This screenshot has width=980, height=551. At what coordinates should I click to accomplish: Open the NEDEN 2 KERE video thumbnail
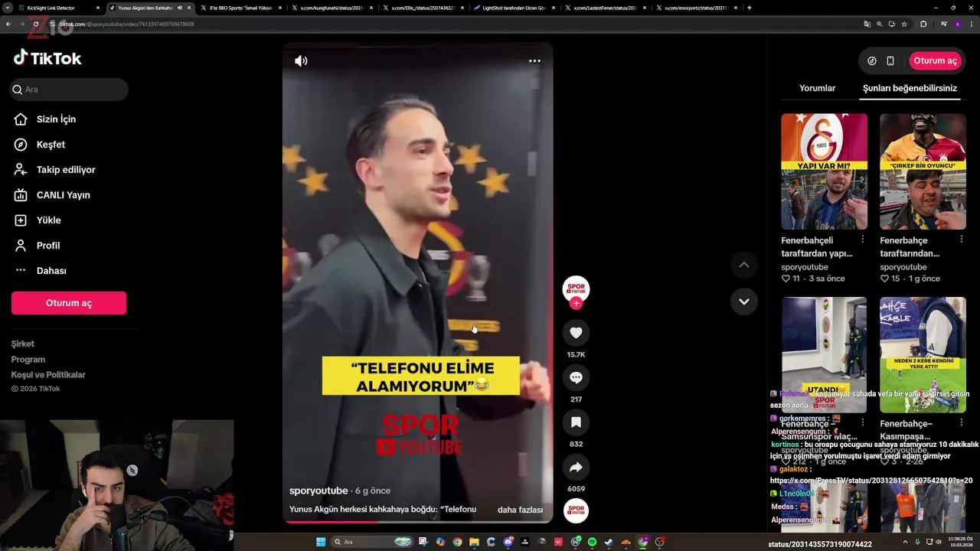(923, 355)
